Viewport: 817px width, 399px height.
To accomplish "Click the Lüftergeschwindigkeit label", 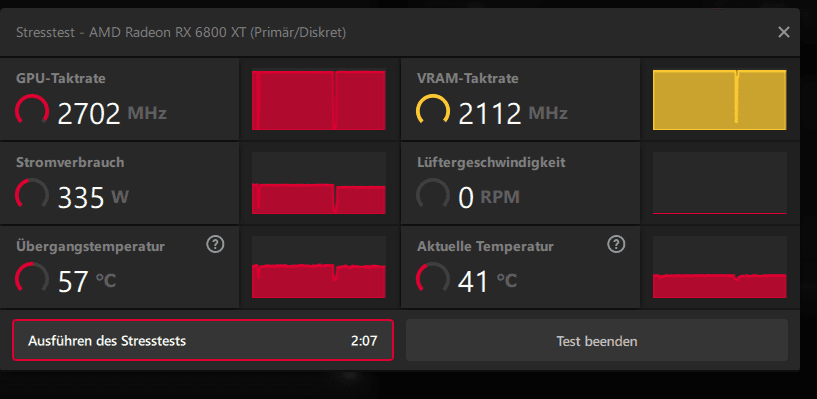I will pyautogui.click(x=491, y=163).
